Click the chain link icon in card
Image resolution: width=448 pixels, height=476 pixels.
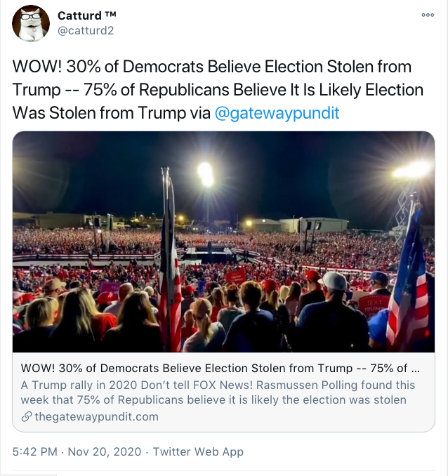point(27,416)
